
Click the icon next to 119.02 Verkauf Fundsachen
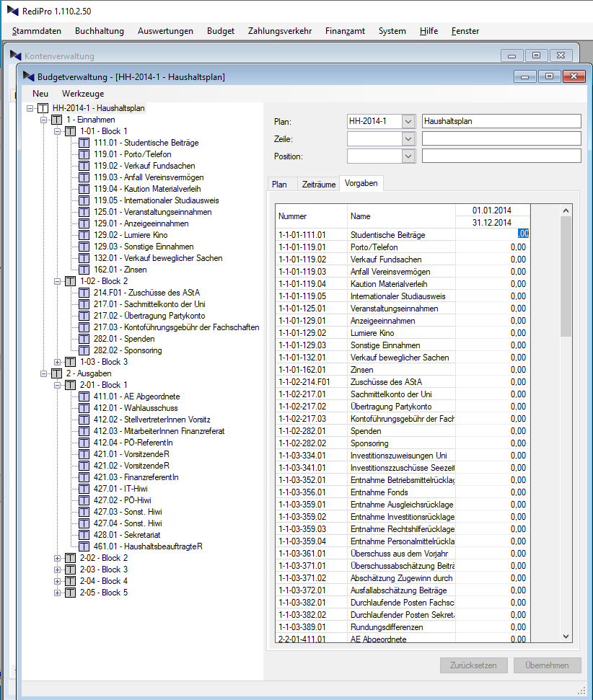pos(84,166)
